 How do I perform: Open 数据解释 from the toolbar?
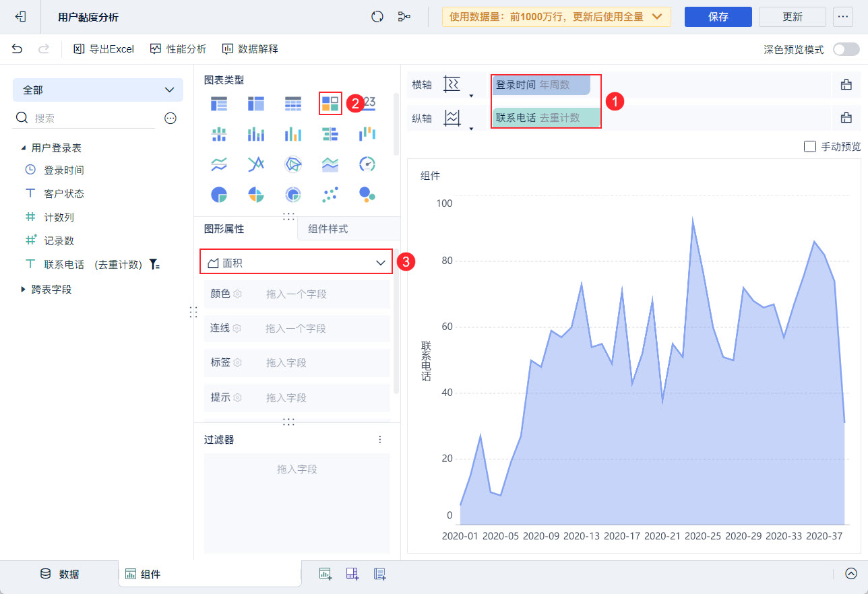pos(249,49)
